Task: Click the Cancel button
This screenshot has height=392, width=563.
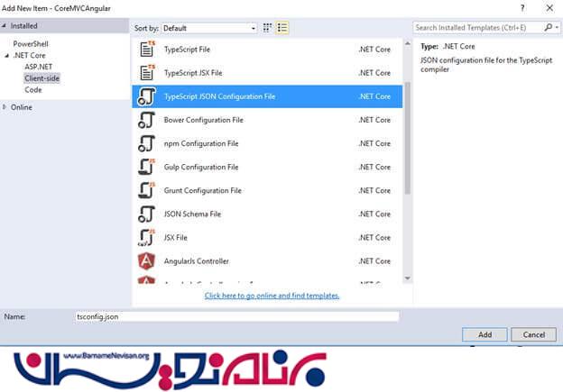Action: point(533,334)
